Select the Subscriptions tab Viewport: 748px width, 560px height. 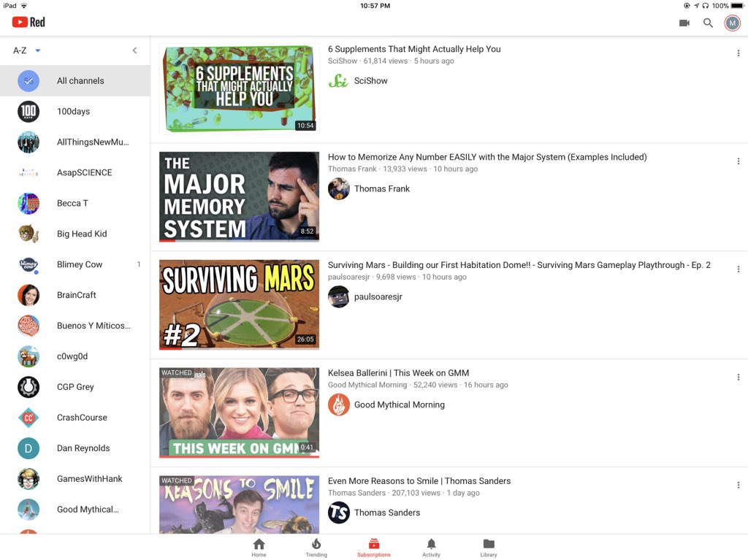pyautogui.click(x=373, y=548)
